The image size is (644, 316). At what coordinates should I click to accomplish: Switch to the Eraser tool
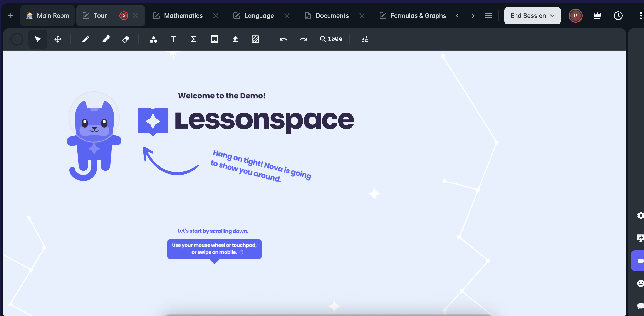[126, 39]
